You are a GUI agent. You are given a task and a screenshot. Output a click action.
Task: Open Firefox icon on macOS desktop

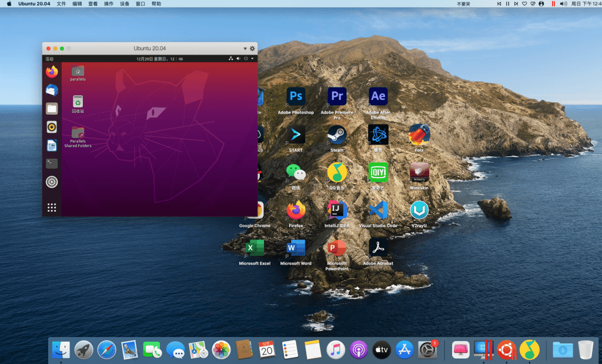[x=296, y=210]
